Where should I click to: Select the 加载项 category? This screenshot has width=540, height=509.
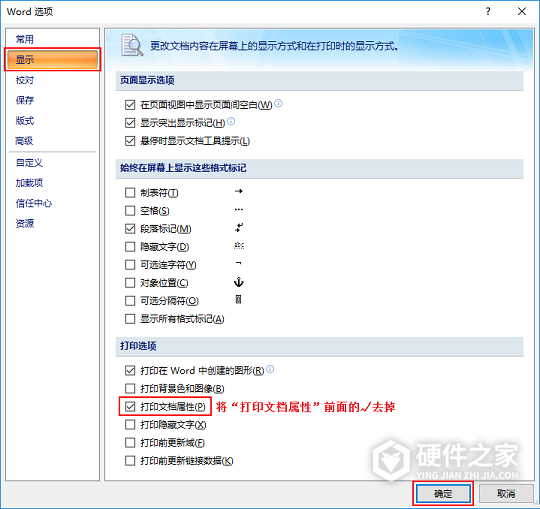coord(29,183)
